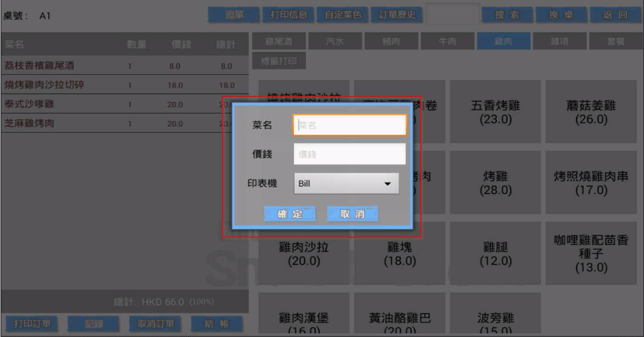
Task: Cancel the dialog with 取消 button
Action: 352,214
